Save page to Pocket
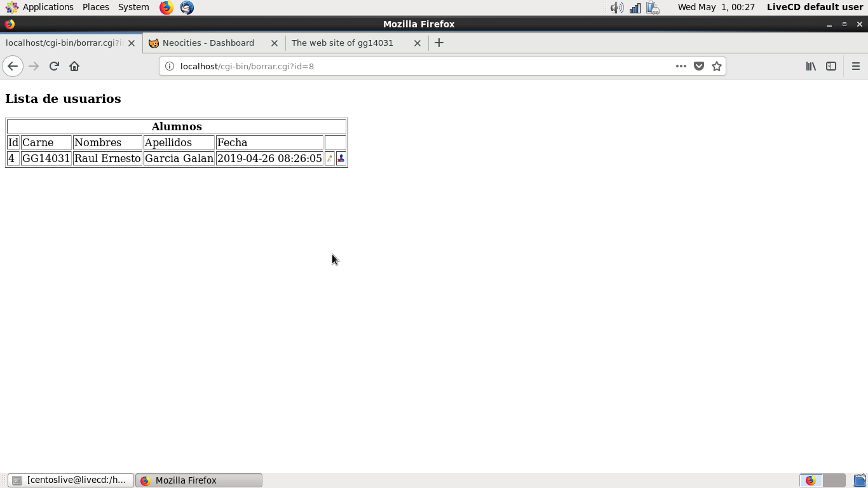 (699, 66)
